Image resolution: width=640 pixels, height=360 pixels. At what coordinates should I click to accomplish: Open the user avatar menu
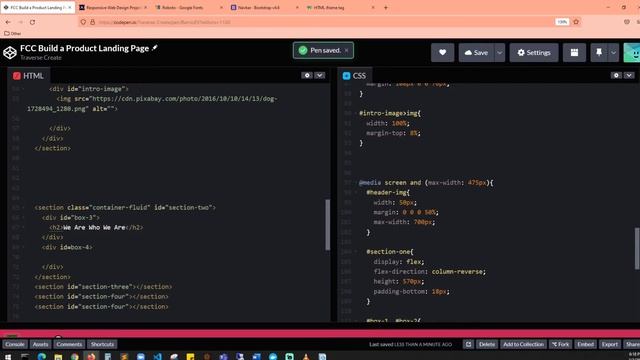632,53
